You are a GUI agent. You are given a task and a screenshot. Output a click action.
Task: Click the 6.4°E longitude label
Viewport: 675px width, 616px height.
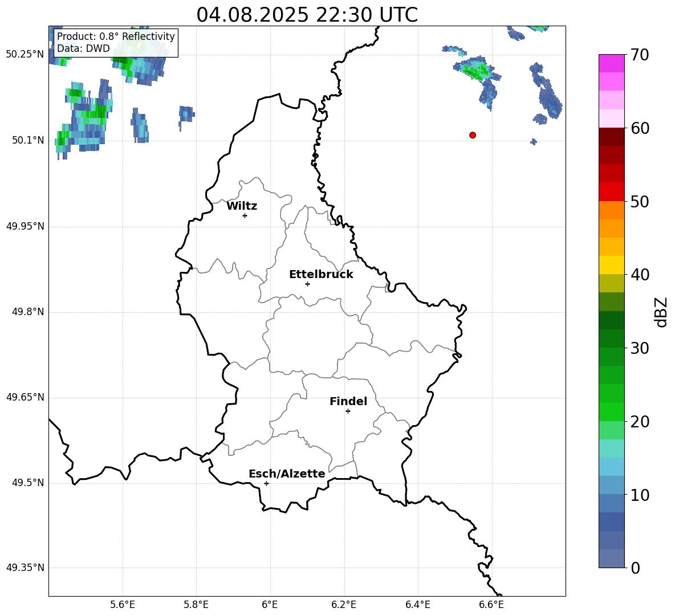click(418, 605)
